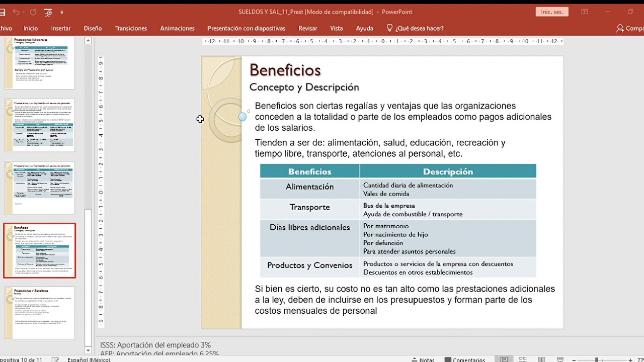Open the Inicio ribbon tab
Viewport: 644px width, 362px height.
[30, 28]
